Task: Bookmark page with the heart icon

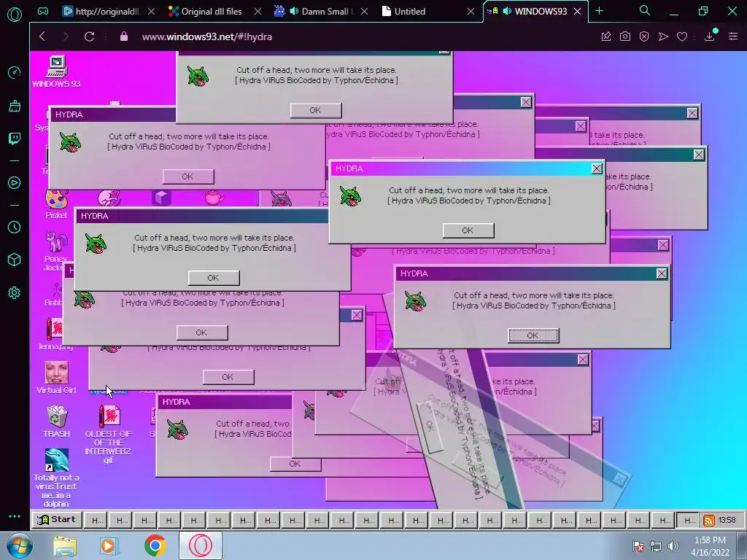Action: pyautogui.click(x=682, y=36)
